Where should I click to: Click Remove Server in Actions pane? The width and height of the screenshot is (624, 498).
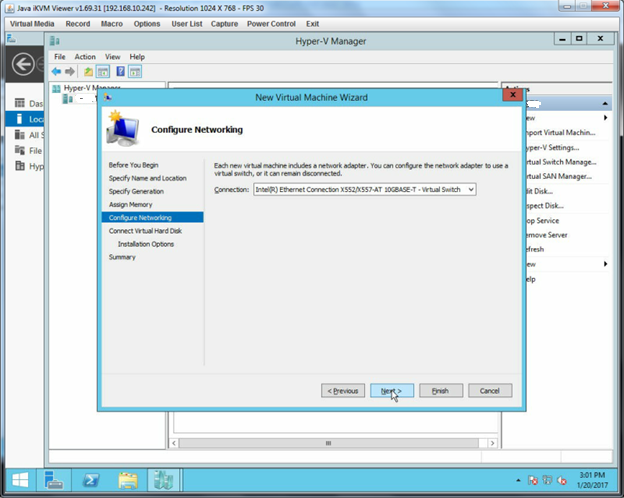(x=547, y=235)
